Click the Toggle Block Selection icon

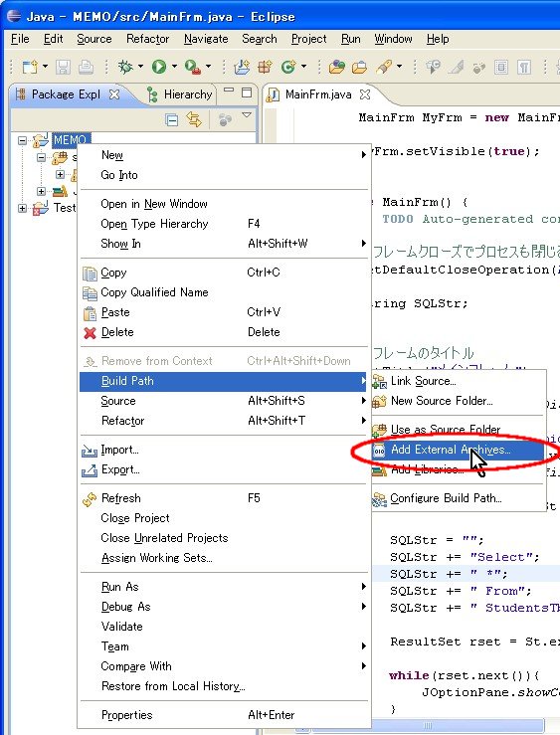pyautogui.click(x=501, y=67)
